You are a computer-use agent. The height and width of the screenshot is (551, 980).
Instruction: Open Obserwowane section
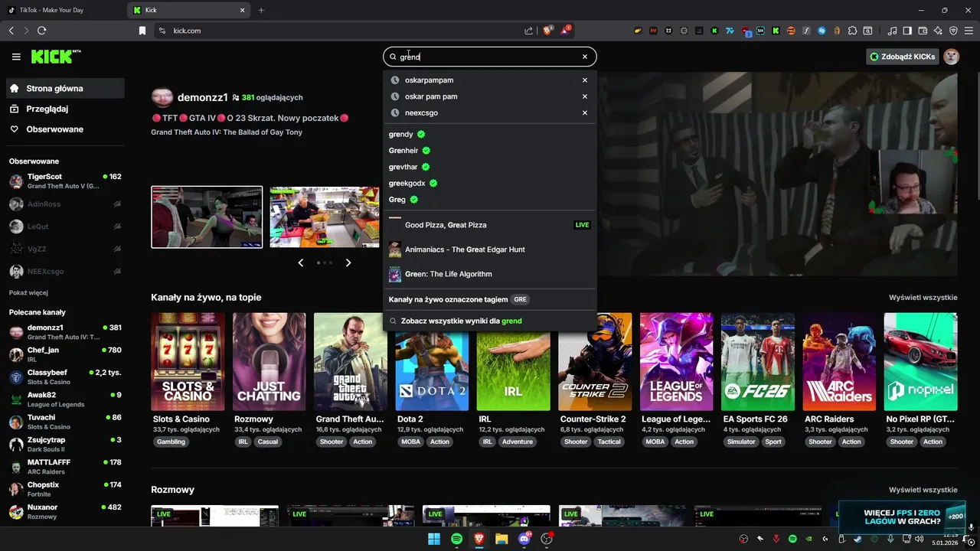click(65, 129)
